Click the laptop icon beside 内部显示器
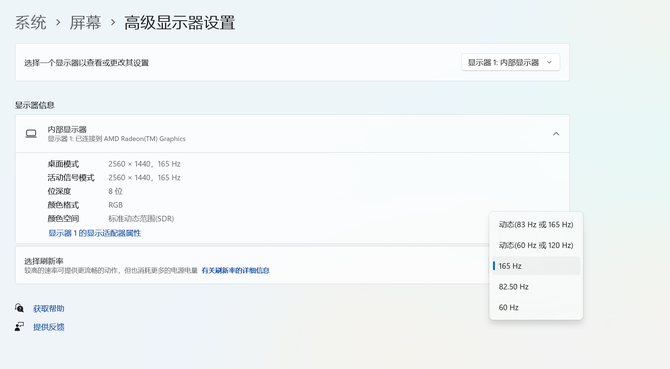 pyautogui.click(x=31, y=134)
